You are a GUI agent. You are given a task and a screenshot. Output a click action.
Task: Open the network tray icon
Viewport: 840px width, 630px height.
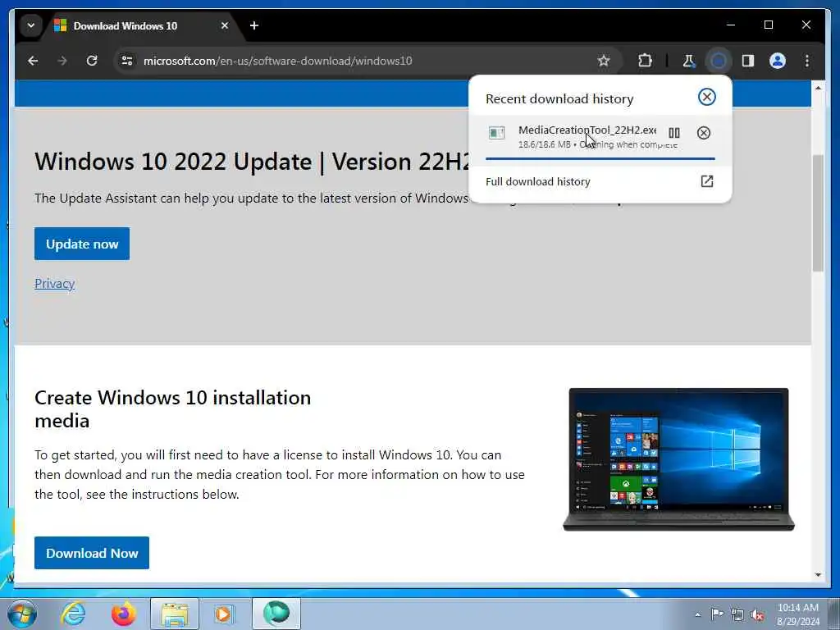(x=737, y=614)
